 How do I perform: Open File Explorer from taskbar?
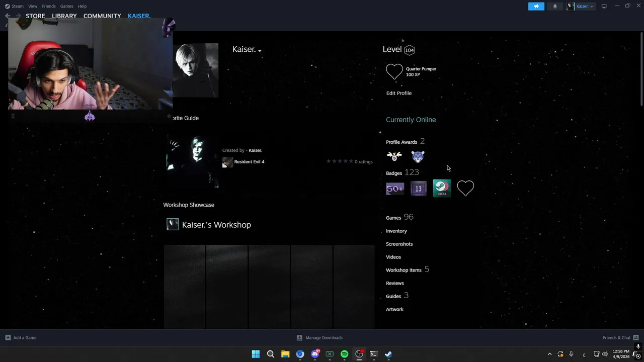pos(285,354)
